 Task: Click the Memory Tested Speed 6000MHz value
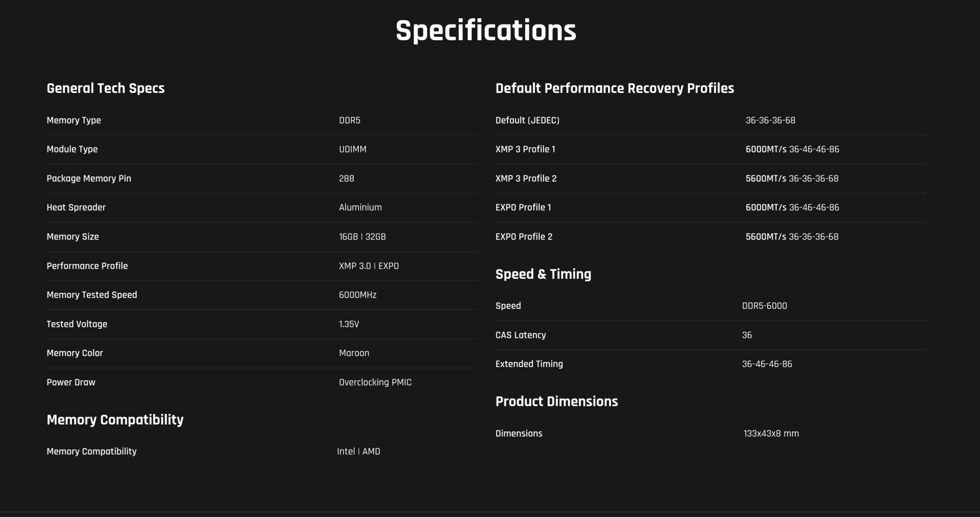pyautogui.click(x=358, y=295)
